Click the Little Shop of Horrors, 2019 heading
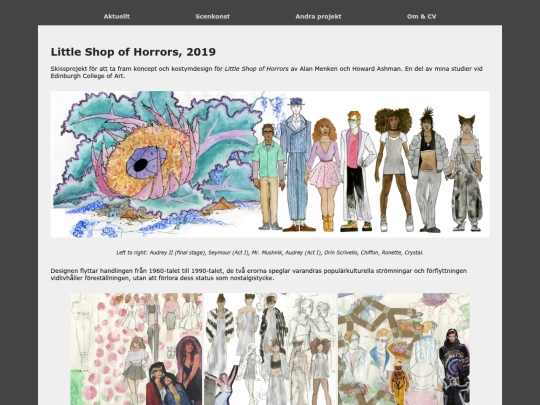540x405 pixels. (x=133, y=52)
